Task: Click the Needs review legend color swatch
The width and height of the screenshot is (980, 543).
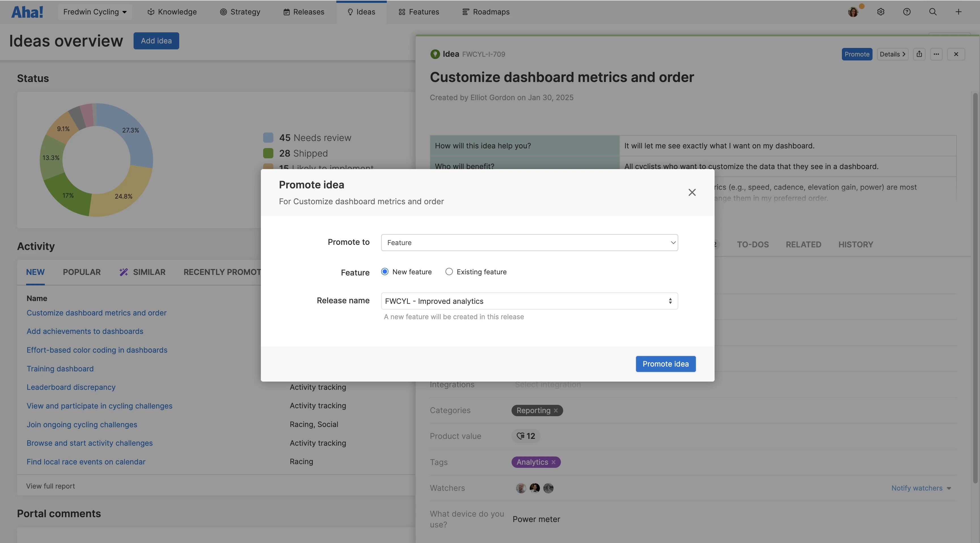Action: tap(268, 137)
